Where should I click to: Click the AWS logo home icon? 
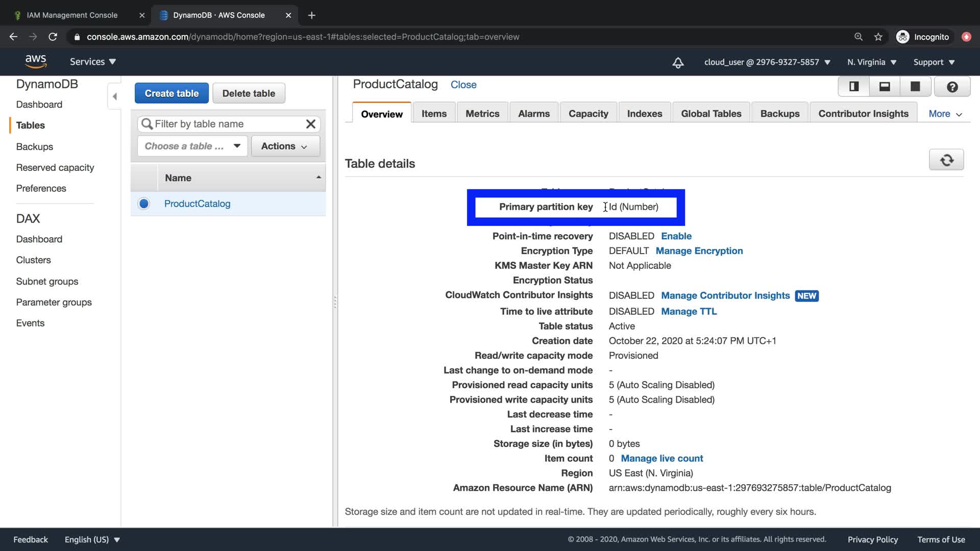(x=36, y=62)
